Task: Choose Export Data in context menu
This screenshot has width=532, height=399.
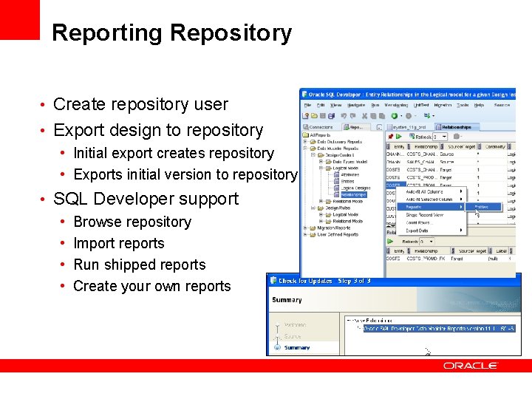Action: click(430, 231)
